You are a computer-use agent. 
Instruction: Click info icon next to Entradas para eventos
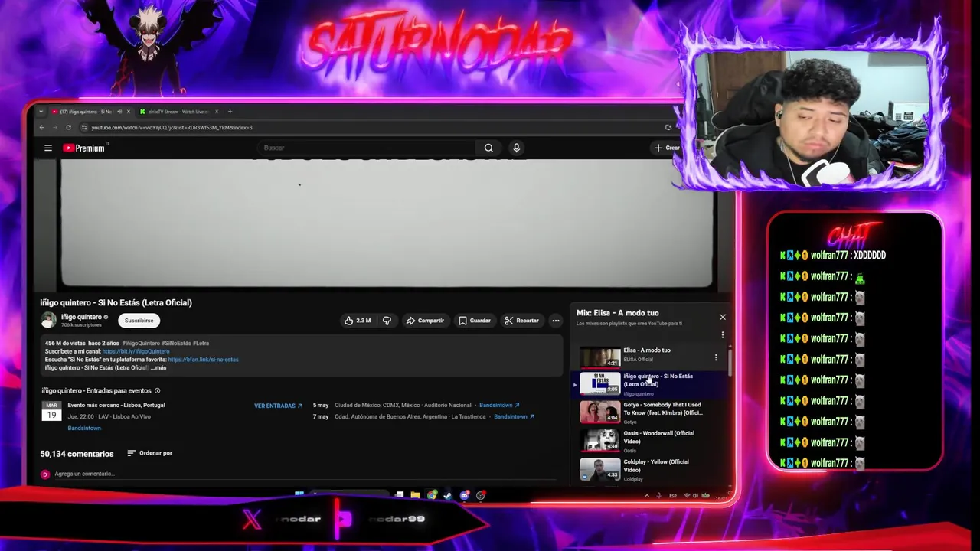pyautogui.click(x=158, y=391)
